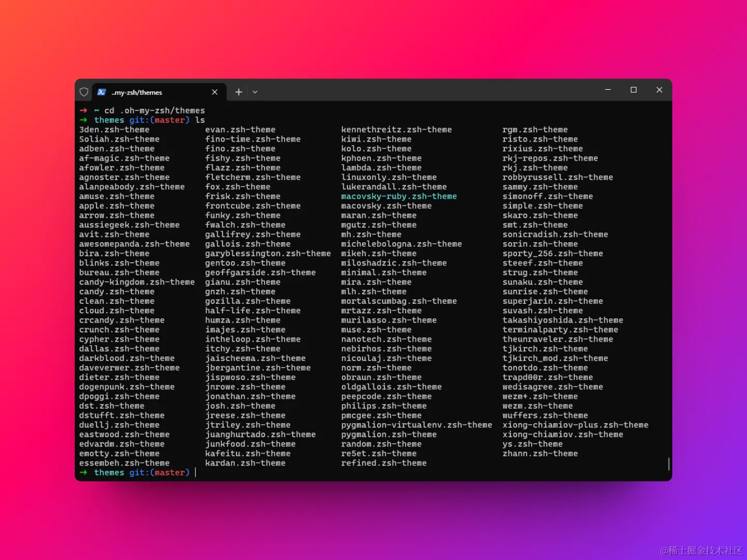The height and width of the screenshot is (560, 747).
Task: Select 'rgm.zsh-theme' in the listing
Action: 535,130
